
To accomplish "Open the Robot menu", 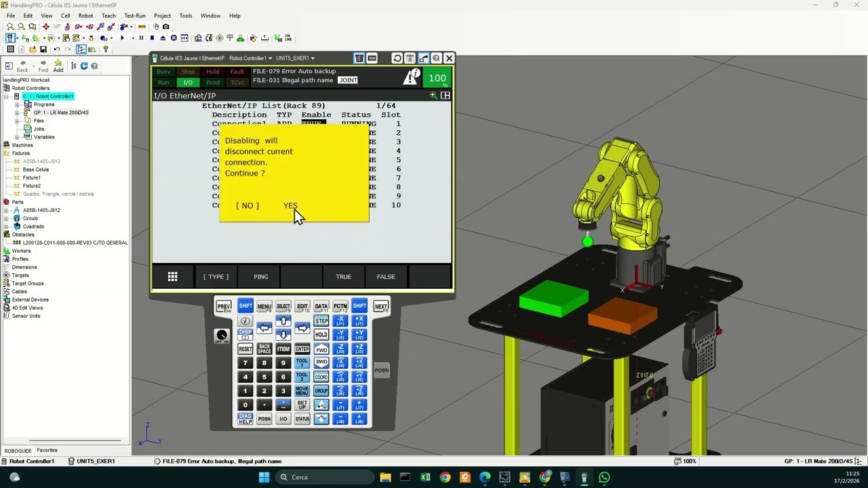I will pyautogui.click(x=85, y=16).
